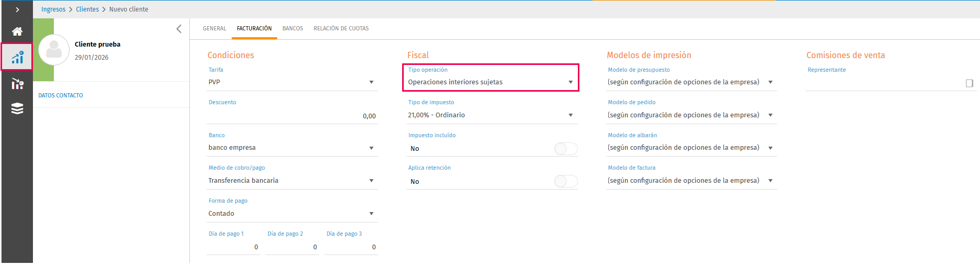The width and height of the screenshot is (980, 265).
Task: Open the stacked layers icon in sidebar
Action: (17, 108)
